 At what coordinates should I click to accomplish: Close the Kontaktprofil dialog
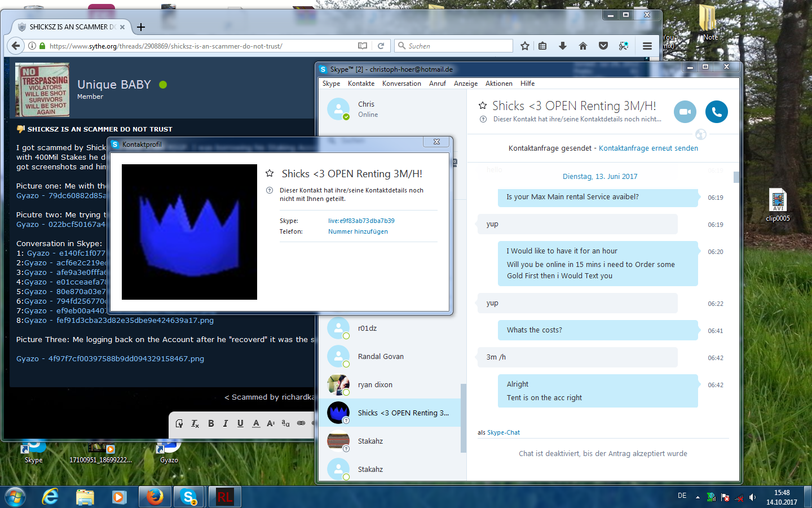436,142
